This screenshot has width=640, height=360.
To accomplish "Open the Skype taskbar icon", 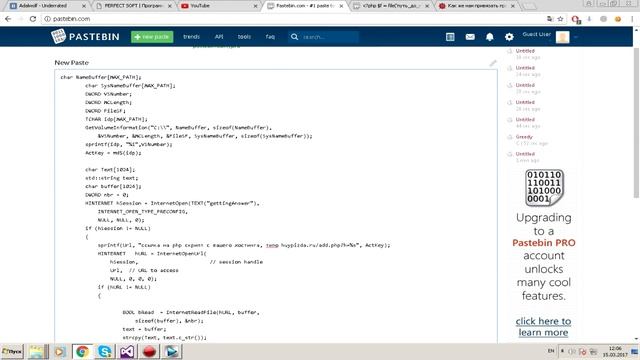I will pos(104,351).
